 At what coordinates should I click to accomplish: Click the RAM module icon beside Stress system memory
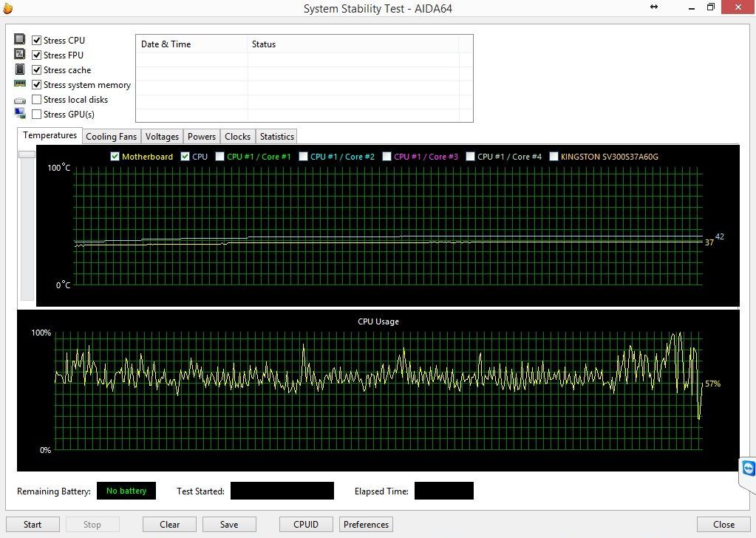[20, 84]
